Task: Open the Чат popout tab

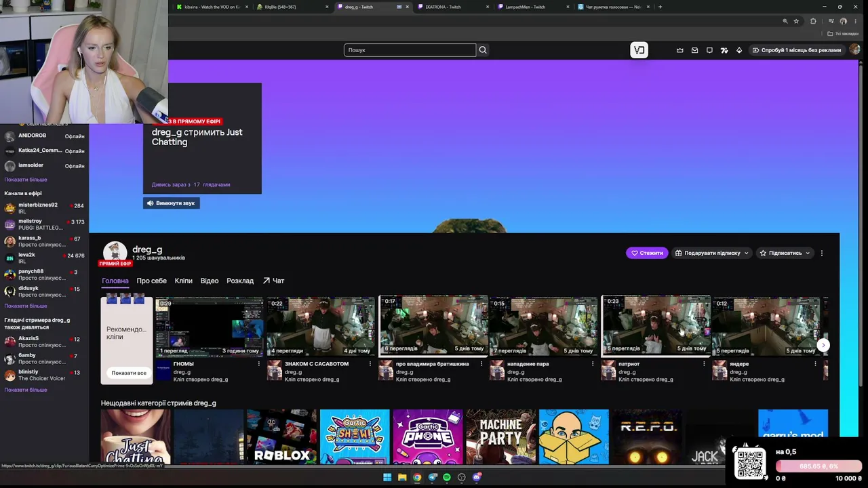Action: click(x=273, y=281)
